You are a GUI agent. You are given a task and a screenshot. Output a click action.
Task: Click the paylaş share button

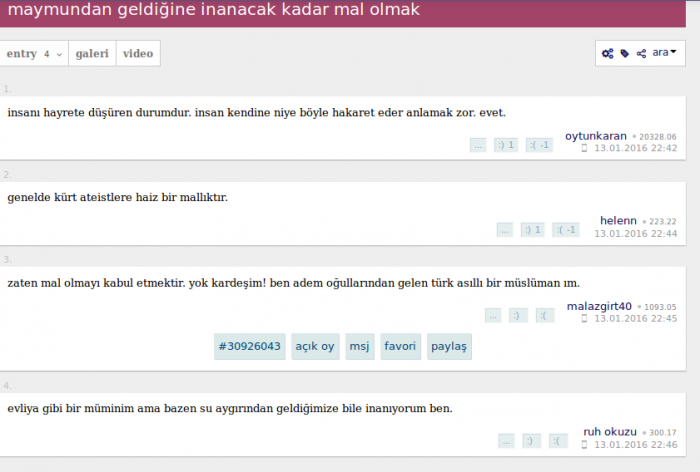pos(449,346)
